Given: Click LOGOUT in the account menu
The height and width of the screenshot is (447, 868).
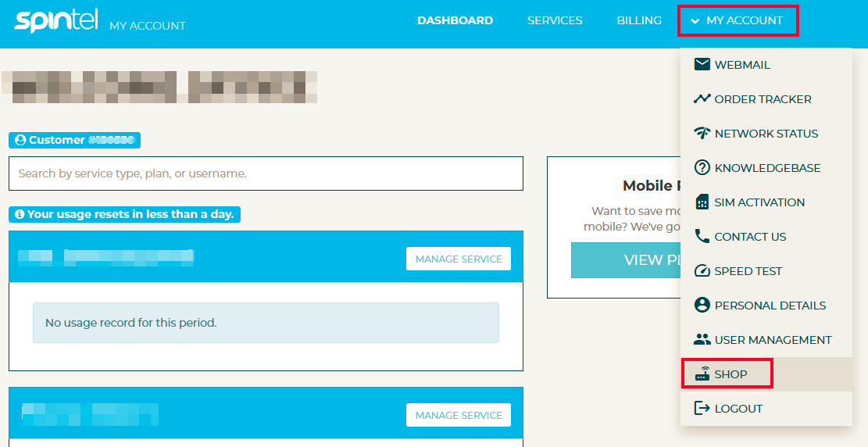Looking at the screenshot, I should [766, 408].
